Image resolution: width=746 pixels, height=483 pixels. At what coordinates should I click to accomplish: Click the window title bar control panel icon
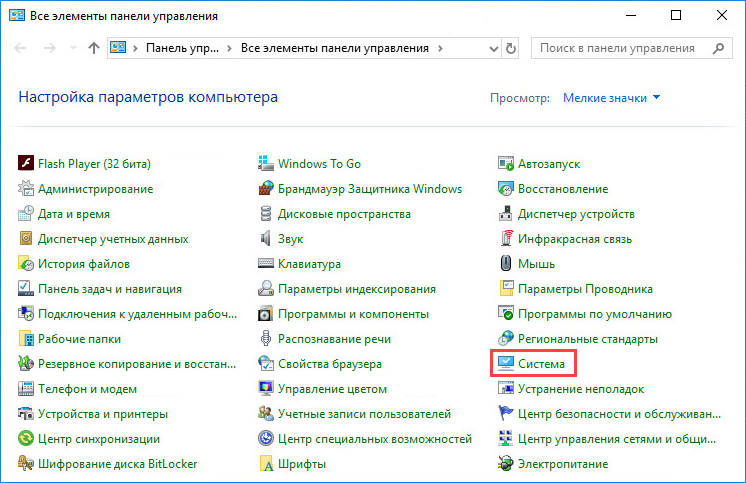click(17, 15)
